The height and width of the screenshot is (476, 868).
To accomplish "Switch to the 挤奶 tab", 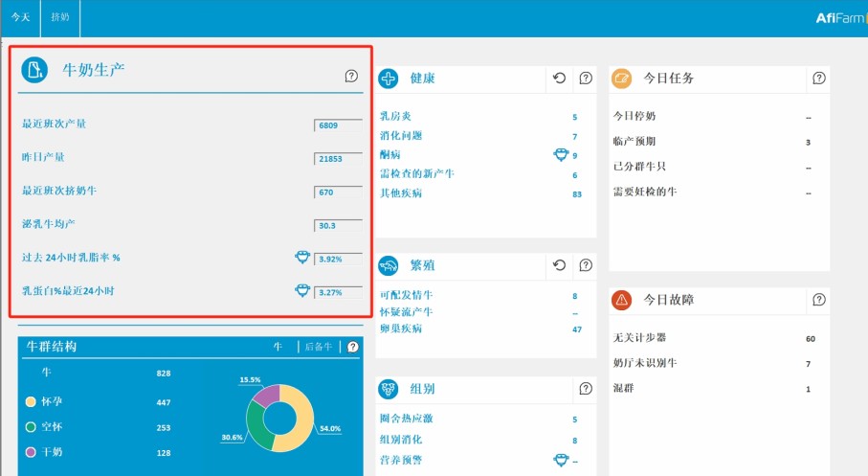I will [60, 18].
